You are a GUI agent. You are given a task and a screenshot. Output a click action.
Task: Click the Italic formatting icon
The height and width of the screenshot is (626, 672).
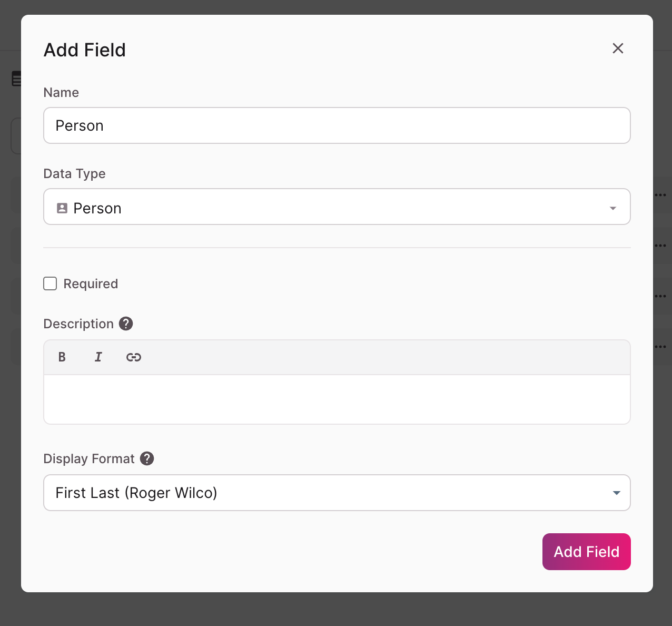(98, 357)
